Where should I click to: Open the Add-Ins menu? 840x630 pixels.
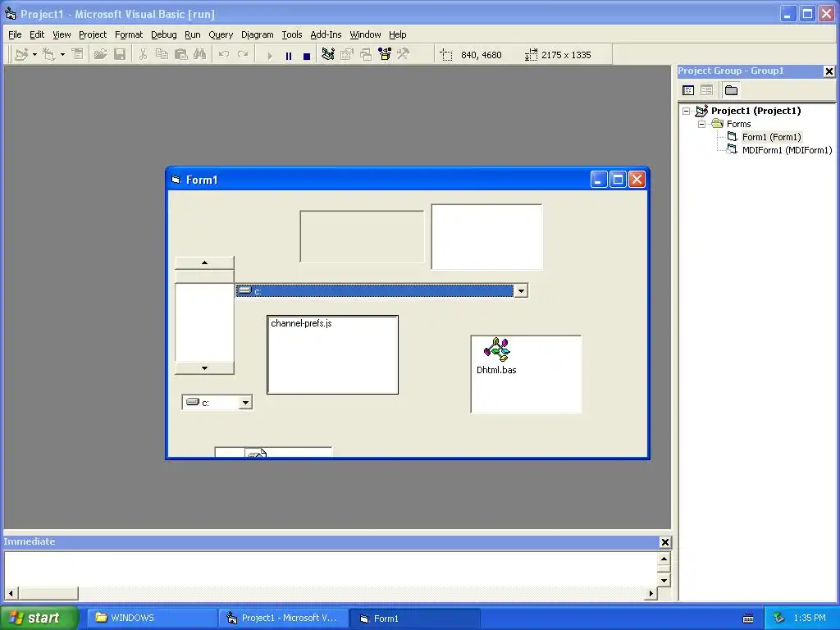[326, 34]
